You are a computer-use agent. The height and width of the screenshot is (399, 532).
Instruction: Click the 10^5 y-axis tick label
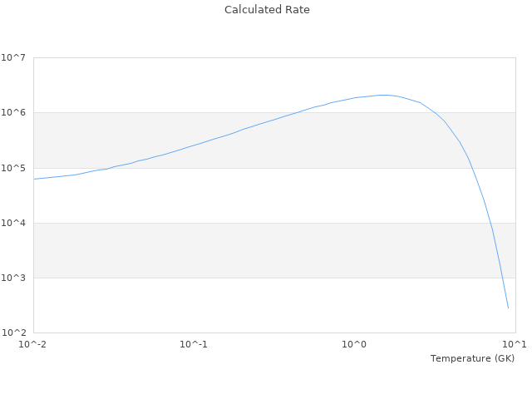tap(13, 168)
